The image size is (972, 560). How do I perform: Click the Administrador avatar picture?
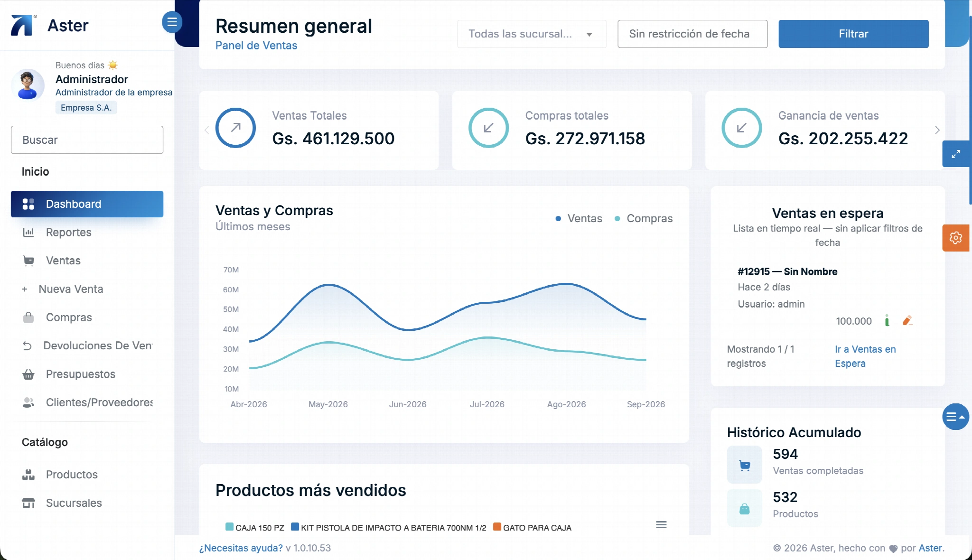click(x=28, y=85)
